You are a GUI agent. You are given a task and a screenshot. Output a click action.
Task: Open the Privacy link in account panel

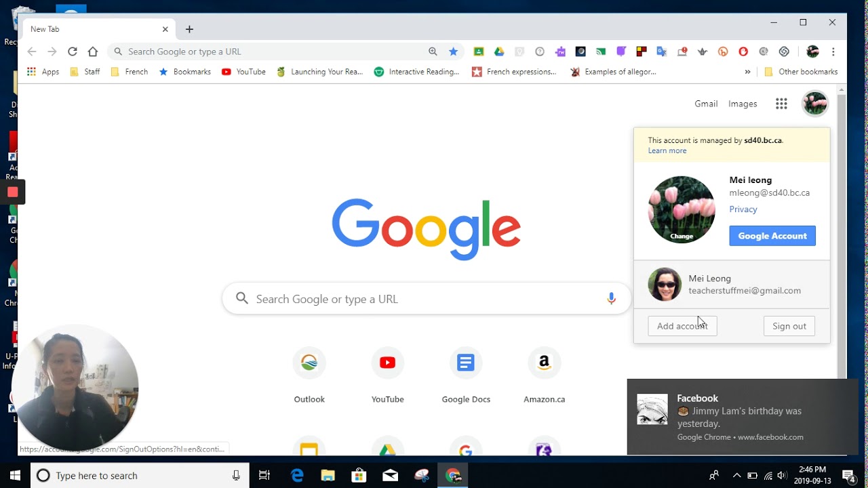click(x=743, y=209)
